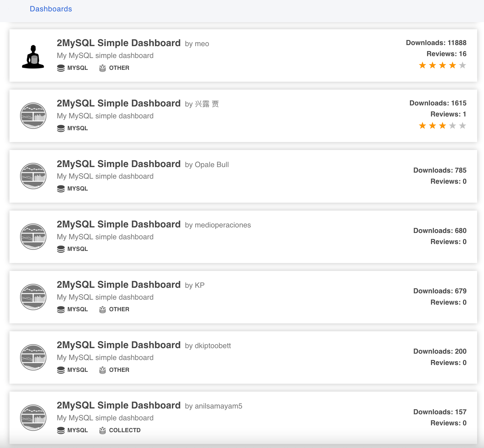Click the description under meo's dashboard title
This screenshot has width=484, height=448.
click(105, 56)
